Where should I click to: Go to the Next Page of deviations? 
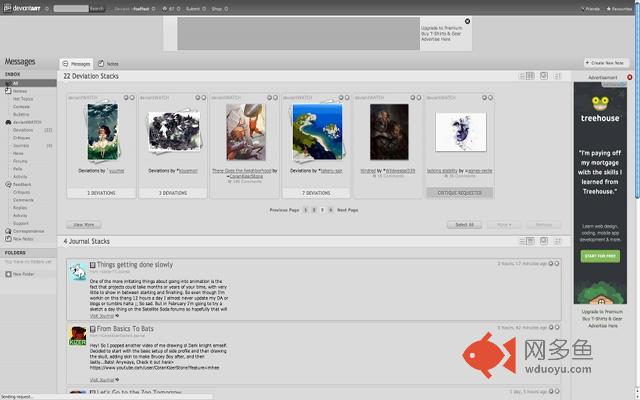(347, 210)
